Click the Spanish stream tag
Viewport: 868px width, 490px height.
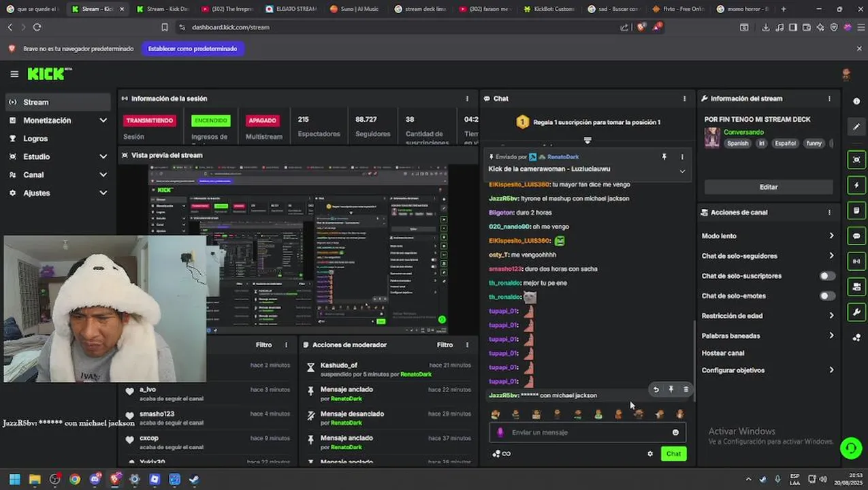click(737, 144)
